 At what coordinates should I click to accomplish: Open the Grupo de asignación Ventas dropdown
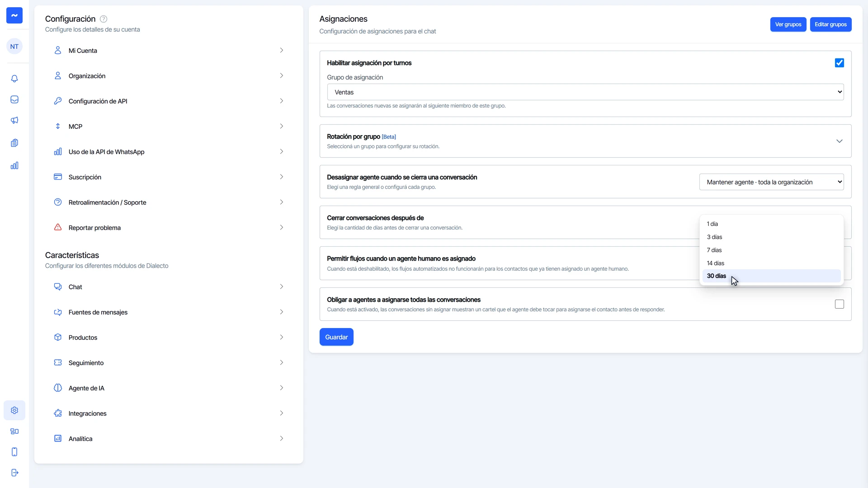585,92
